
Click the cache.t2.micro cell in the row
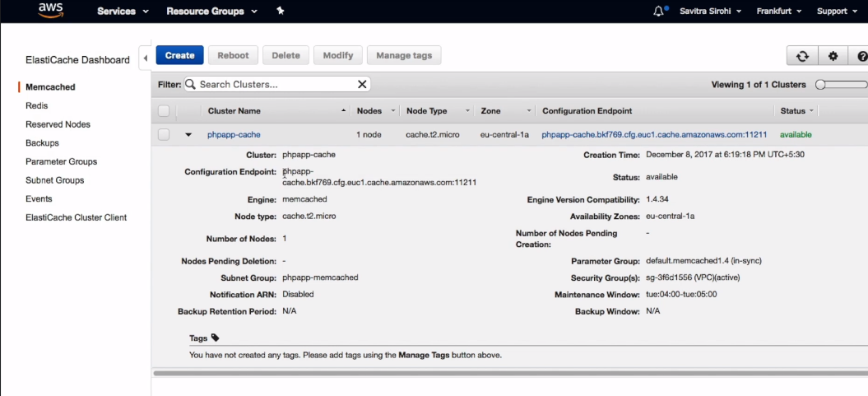coord(432,134)
